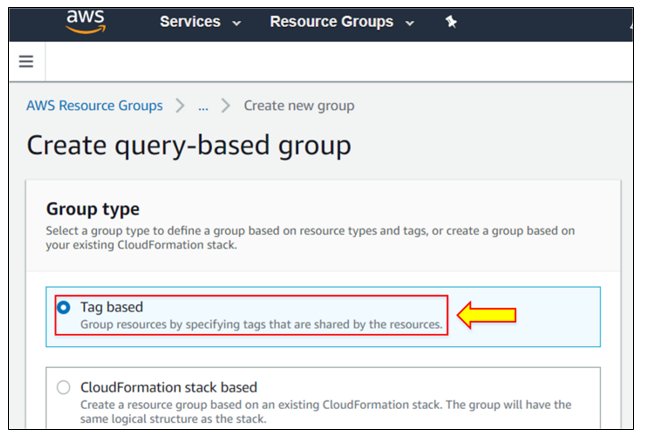Click the Create new group breadcrumb

[299, 106]
